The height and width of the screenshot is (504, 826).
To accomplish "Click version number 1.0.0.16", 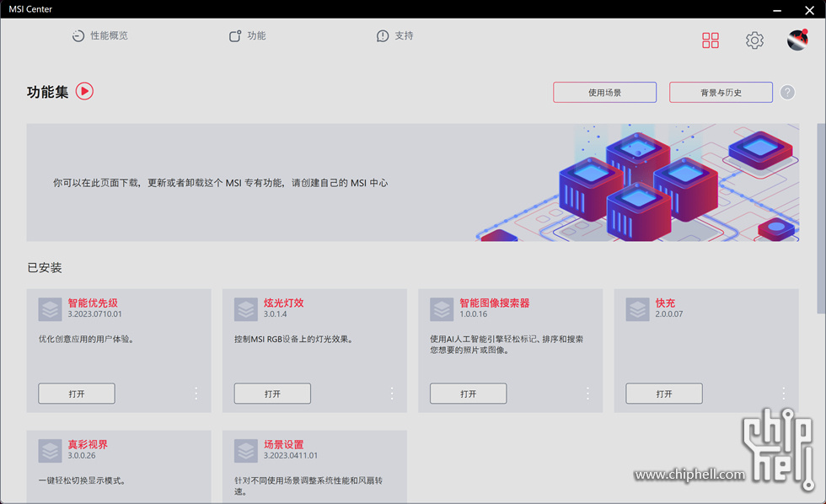I will [x=474, y=314].
